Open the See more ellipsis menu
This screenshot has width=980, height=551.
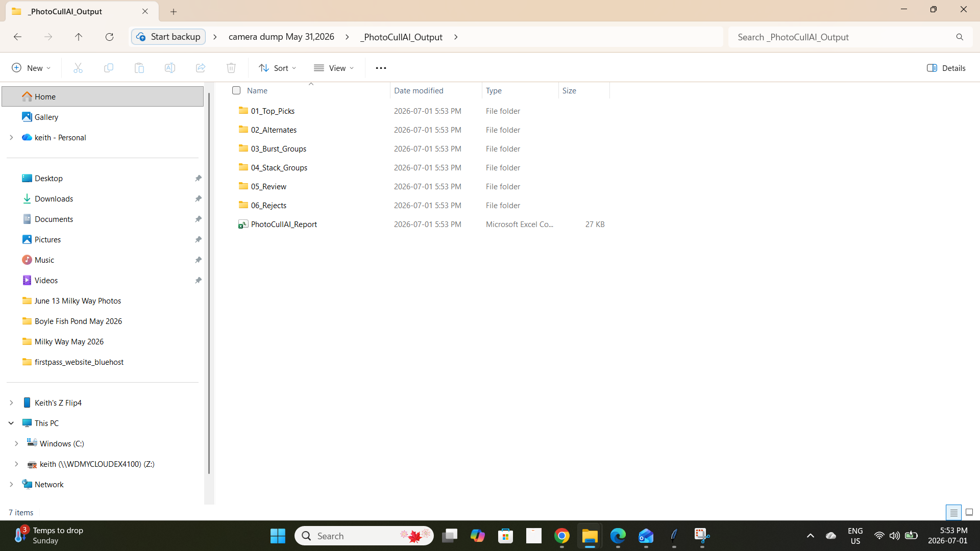pos(381,68)
